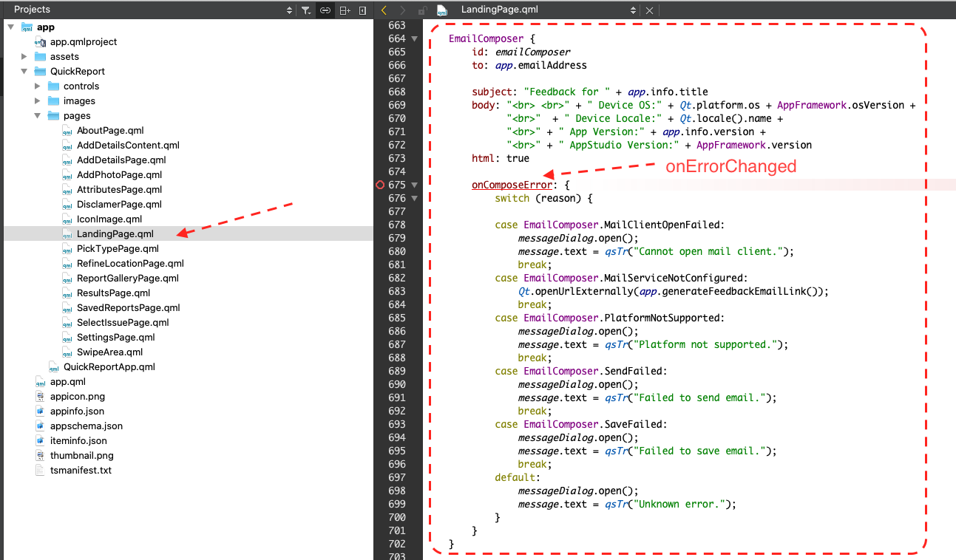Screen dimensions: 956x560
Task: Open AttributesPage.qml
Action: pos(119,189)
